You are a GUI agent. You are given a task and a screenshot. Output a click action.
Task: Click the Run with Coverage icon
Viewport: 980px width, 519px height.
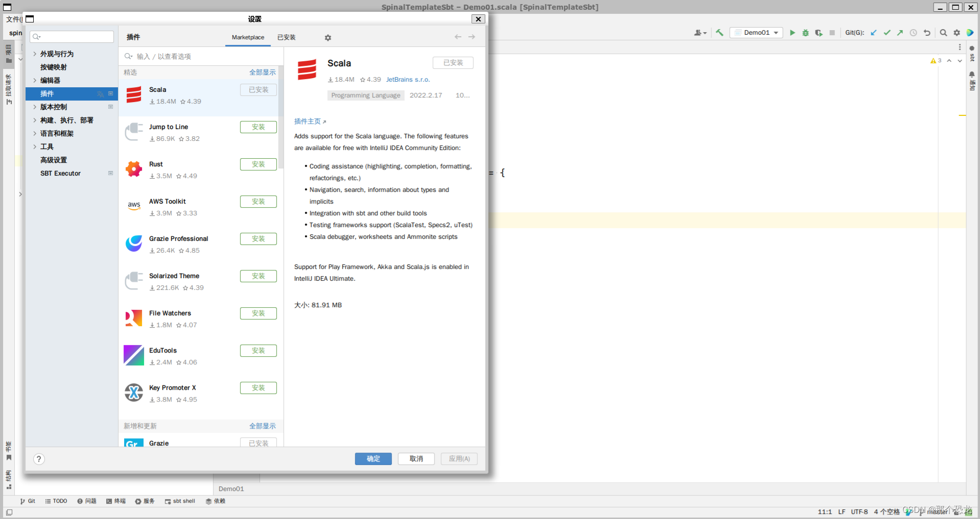click(x=819, y=33)
